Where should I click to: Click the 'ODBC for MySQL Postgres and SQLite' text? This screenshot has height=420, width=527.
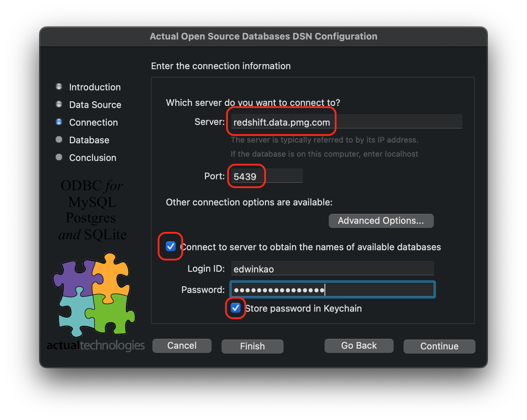click(x=92, y=210)
